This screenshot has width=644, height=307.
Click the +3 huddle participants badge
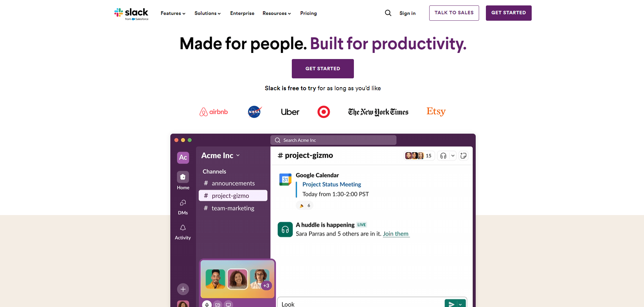coord(266,286)
